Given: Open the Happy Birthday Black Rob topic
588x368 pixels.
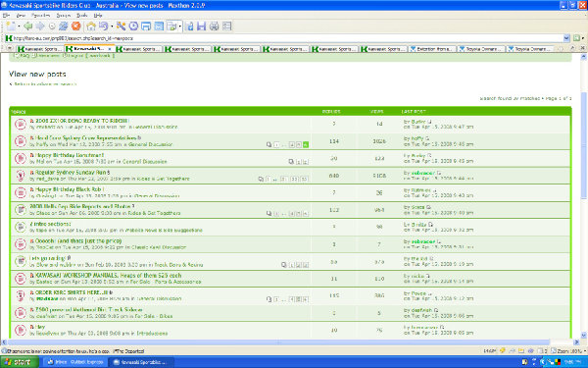Looking at the screenshot, I should [x=70, y=189].
